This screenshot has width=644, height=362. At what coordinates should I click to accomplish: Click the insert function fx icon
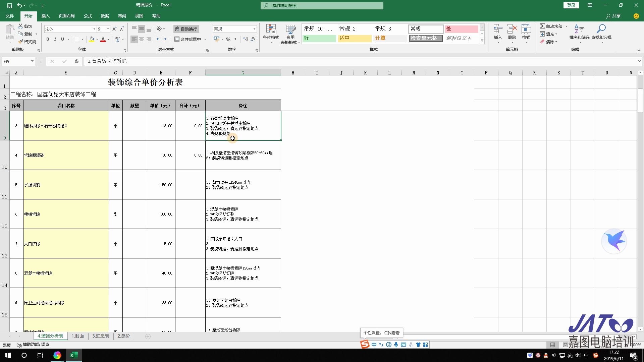click(x=76, y=61)
